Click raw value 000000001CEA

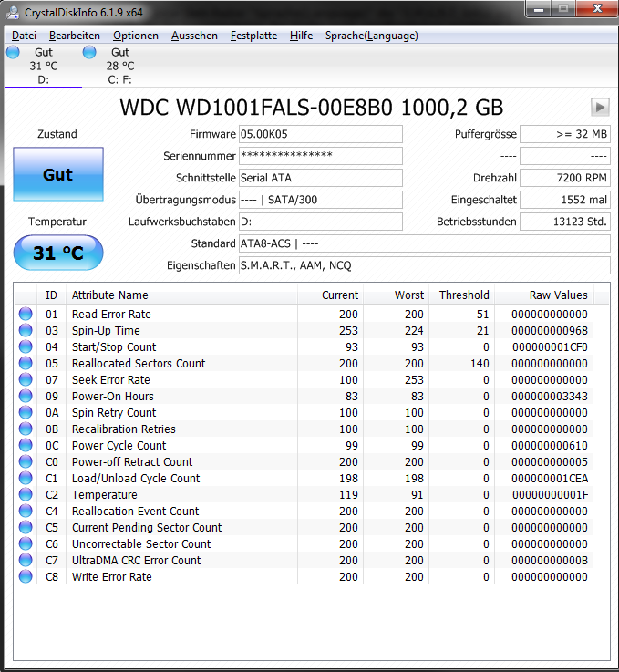550,479
